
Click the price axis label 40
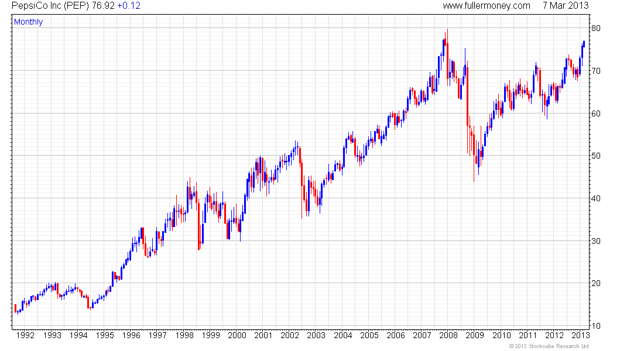(596, 199)
